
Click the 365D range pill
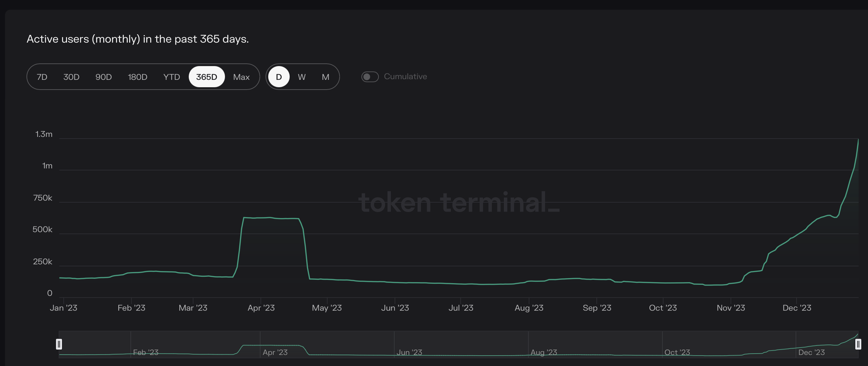(x=207, y=77)
